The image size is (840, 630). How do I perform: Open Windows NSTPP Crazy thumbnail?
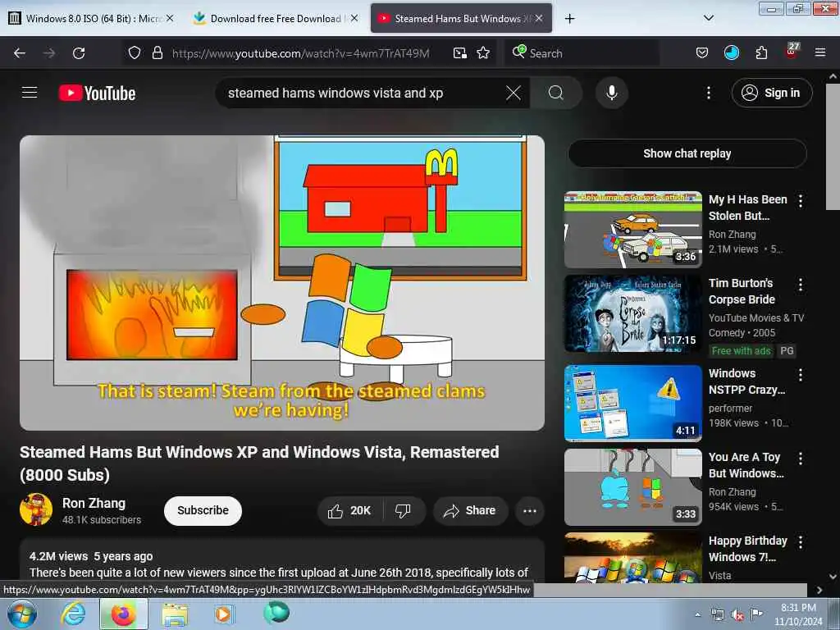(632, 404)
